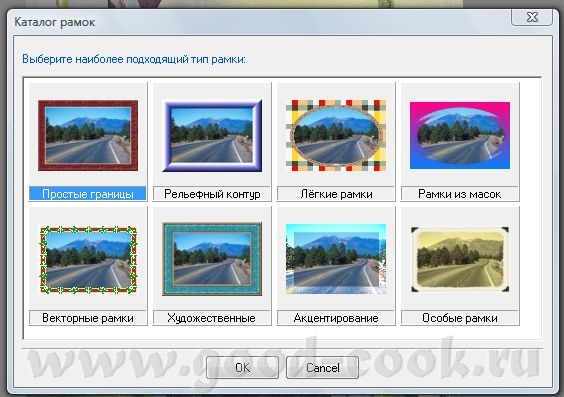Click the Особые рамки label
The image size is (564, 397).
click(460, 318)
